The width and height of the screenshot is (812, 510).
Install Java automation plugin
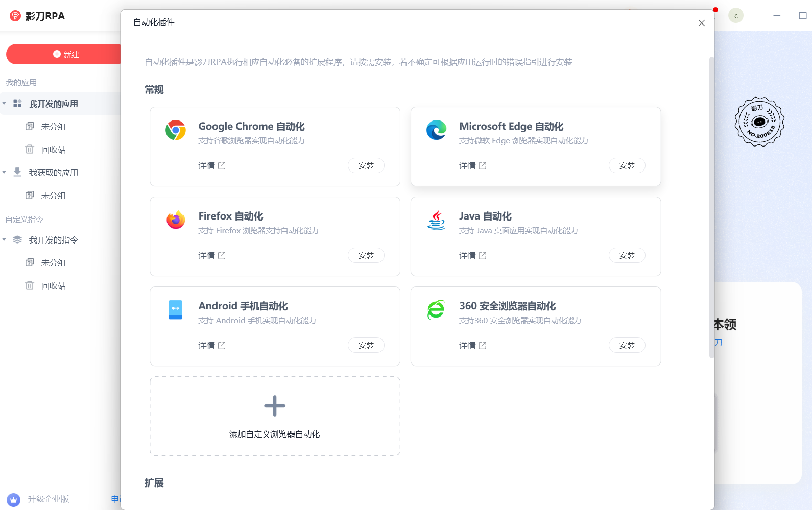click(627, 255)
